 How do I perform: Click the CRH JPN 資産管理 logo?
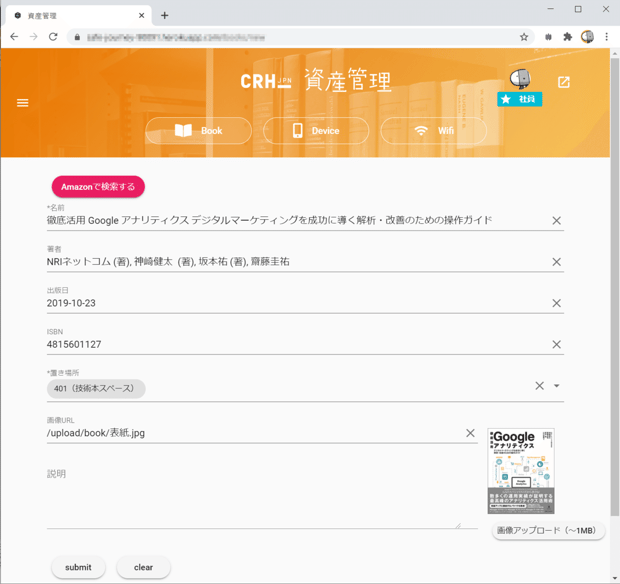pos(316,80)
